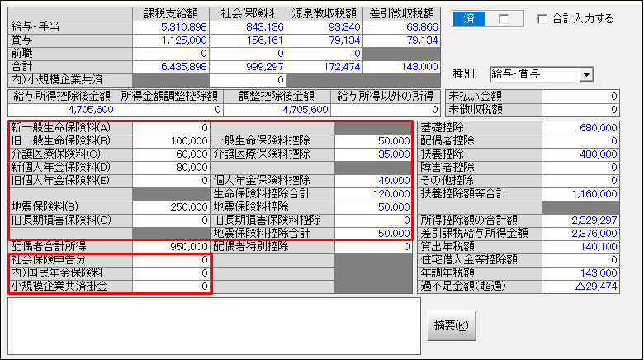Select the 旧一般生命保険料(B) value 100,000

172,140
